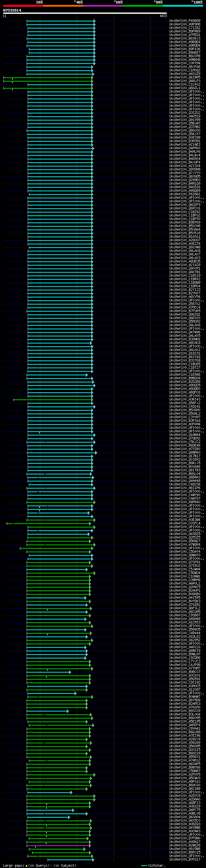Click the UniRef100_B6UIM8 label
This screenshot has width=206, height=868.
click(x=185, y=56)
